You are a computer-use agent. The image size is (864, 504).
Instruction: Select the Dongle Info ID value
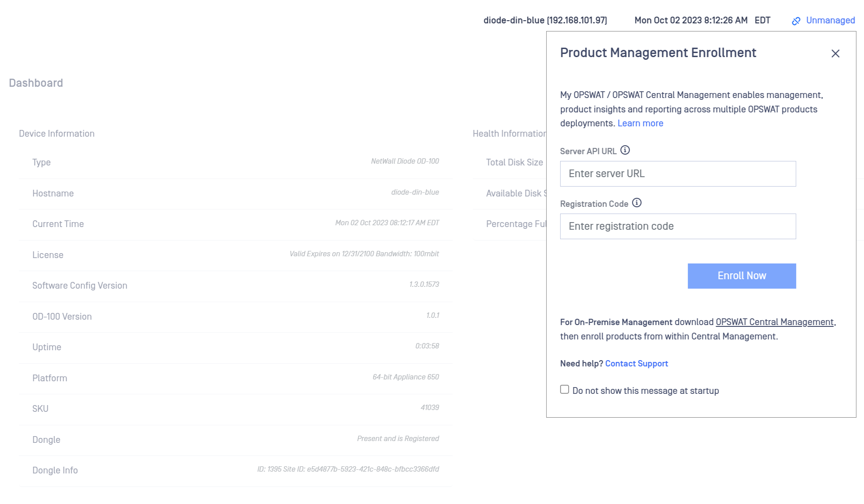click(x=348, y=469)
